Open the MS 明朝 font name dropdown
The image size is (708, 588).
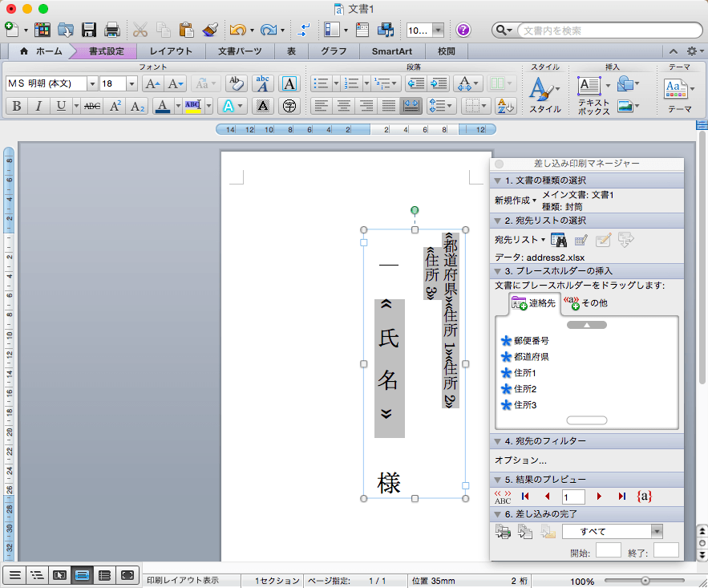pos(91,83)
